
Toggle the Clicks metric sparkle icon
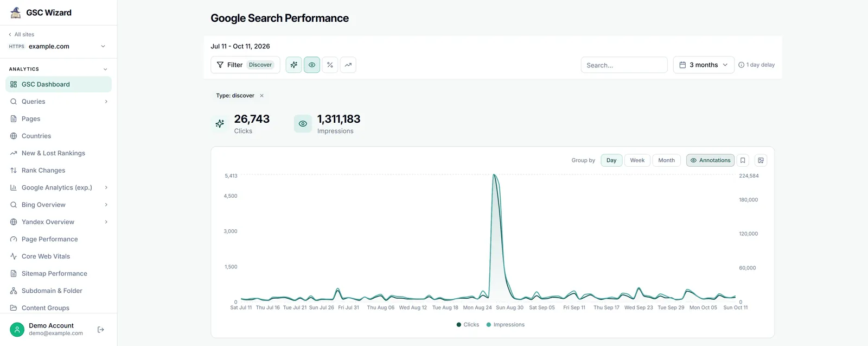294,65
